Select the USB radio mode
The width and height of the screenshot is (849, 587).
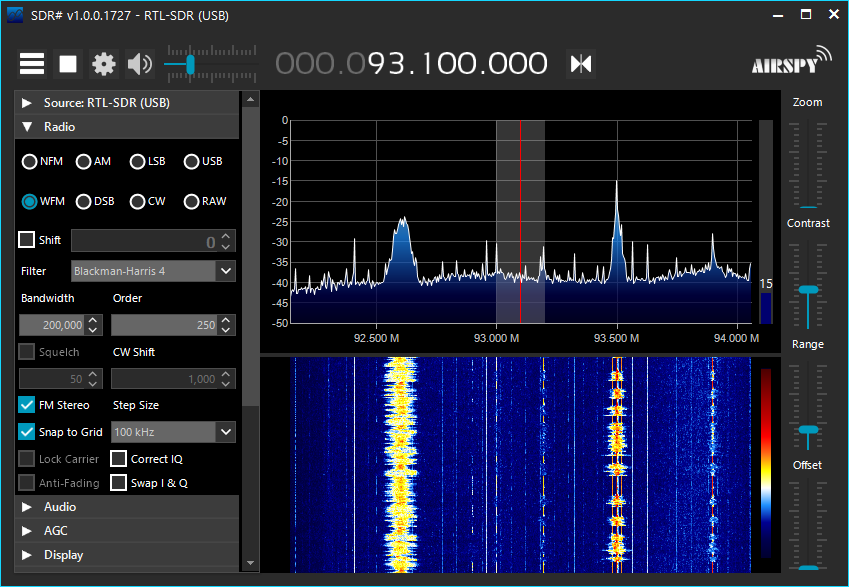click(x=192, y=161)
